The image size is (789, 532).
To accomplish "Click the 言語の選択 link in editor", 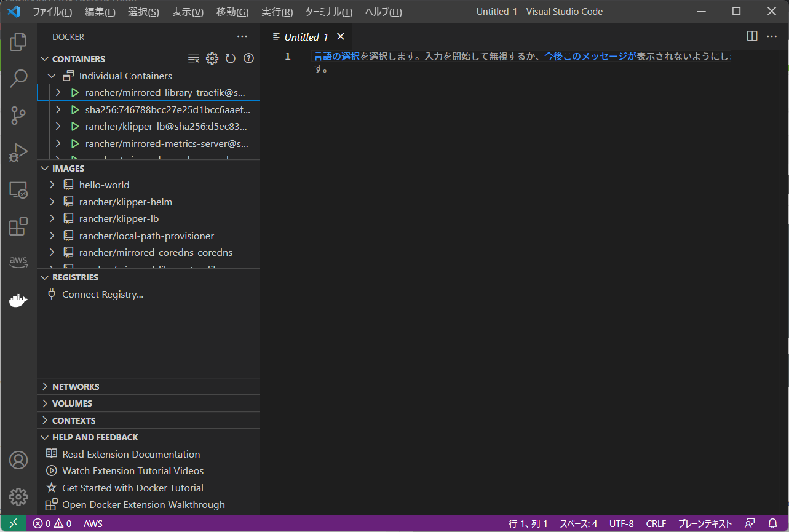I will pos(336,57).
